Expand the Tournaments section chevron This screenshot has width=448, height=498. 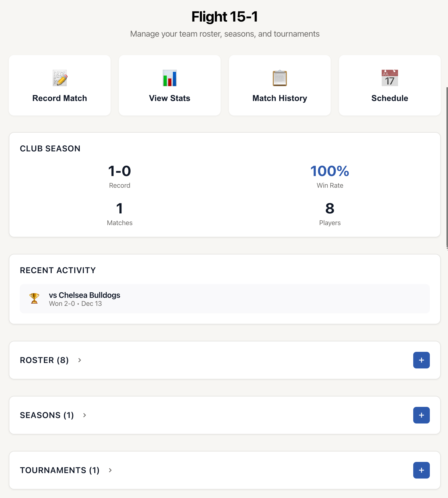pos(110,470)
